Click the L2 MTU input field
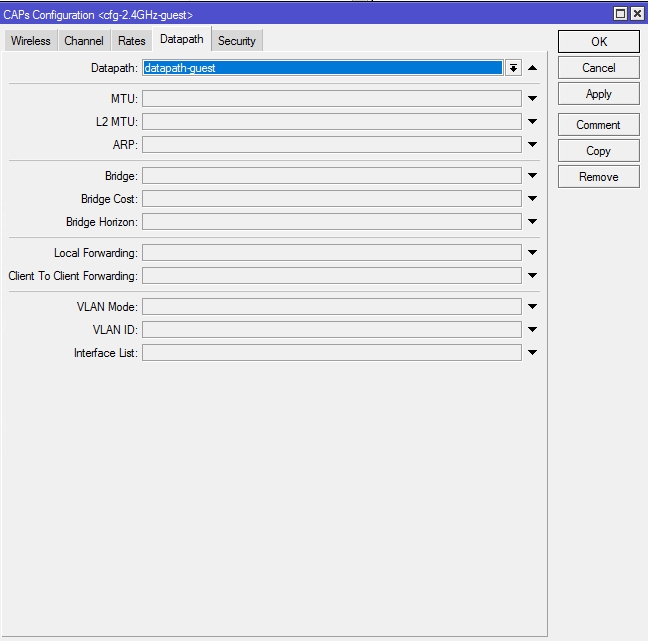The width and height of the screenshot is (648, 641). (x=332, y=122)
